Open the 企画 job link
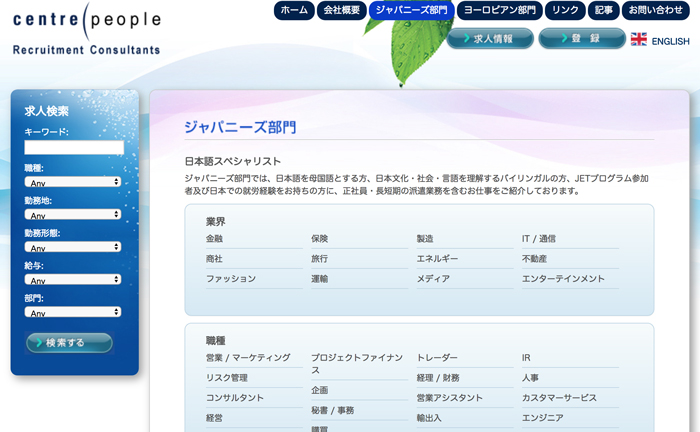The width and height of the screenshot is (700, 432). [x=320, y=390]
